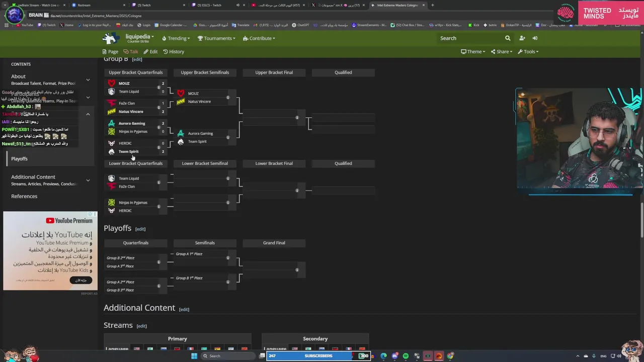Open Spotify from the taskbar
Screen dimensions: 644x362
click(406, 356)
